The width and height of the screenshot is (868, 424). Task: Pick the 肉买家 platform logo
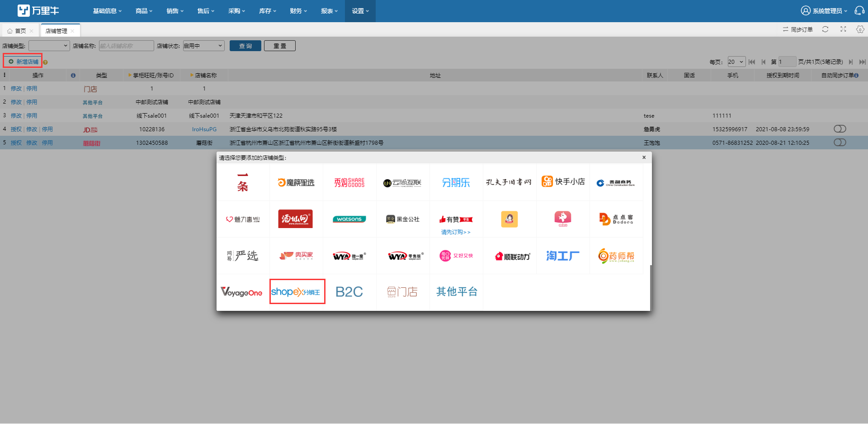[296, 256]
